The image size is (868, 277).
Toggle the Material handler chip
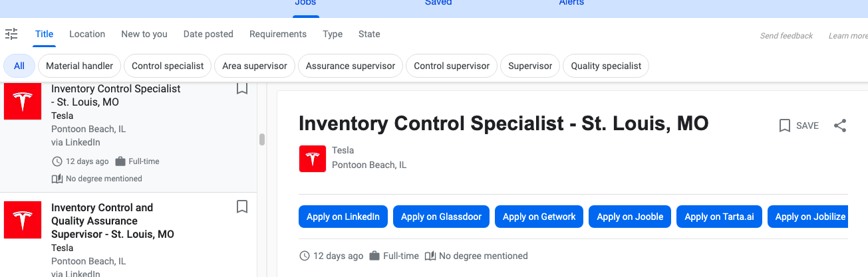tap(80, 66)
